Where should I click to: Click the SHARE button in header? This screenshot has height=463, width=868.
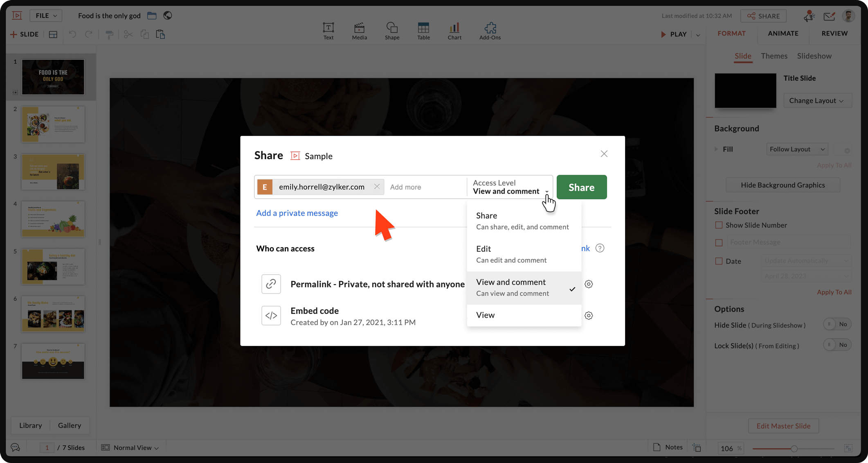coord(763,16)
